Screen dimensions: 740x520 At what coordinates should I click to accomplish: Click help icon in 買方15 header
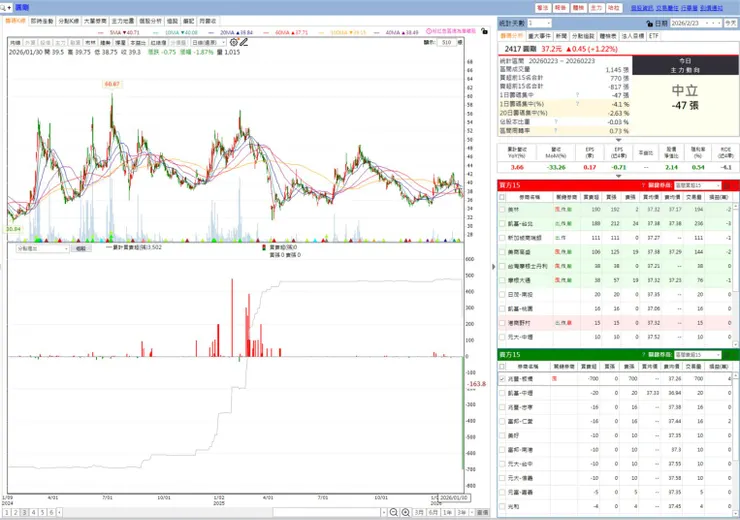[x=643, y=185]
